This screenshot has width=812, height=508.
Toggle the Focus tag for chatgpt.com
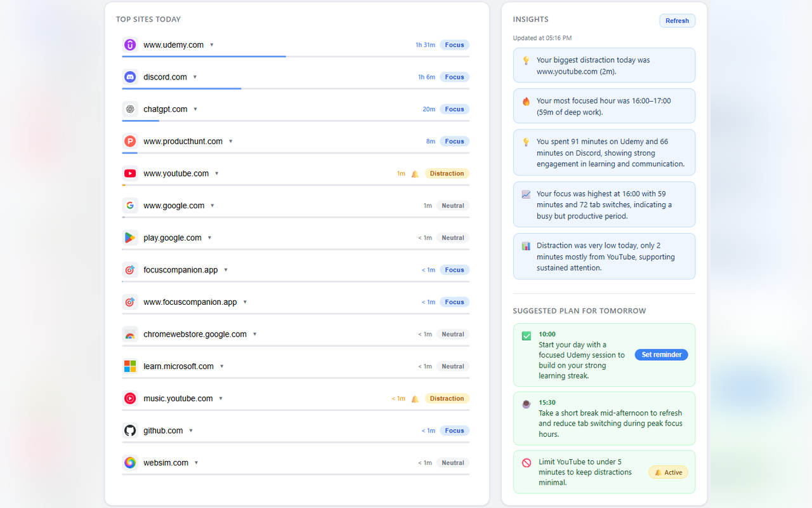tap(454, 109)
